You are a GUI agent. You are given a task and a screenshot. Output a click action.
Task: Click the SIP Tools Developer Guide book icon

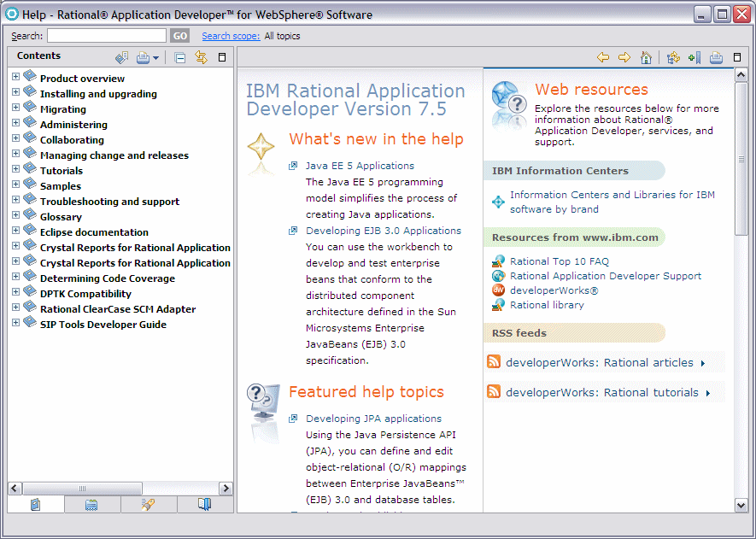click(30, 323)
